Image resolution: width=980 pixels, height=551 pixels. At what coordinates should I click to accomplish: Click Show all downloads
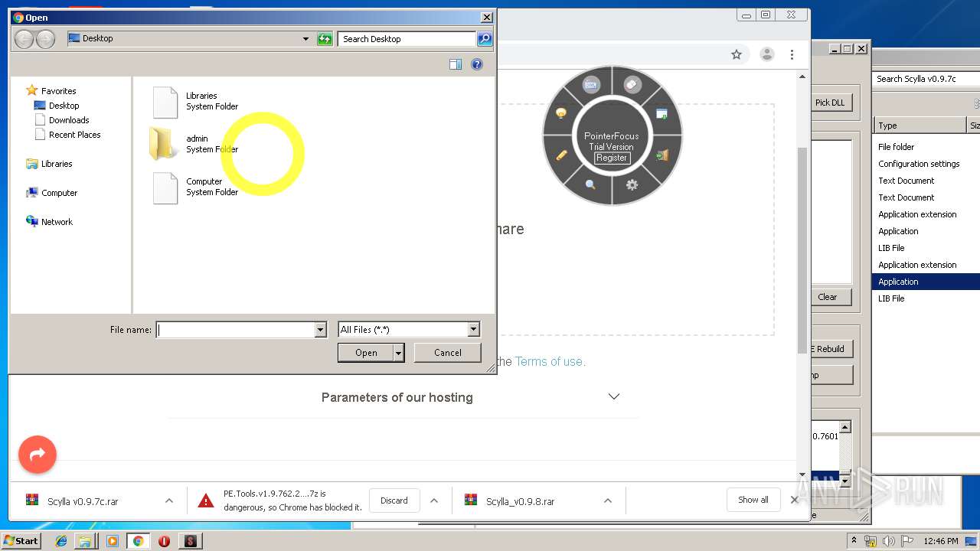click(753, 500)
